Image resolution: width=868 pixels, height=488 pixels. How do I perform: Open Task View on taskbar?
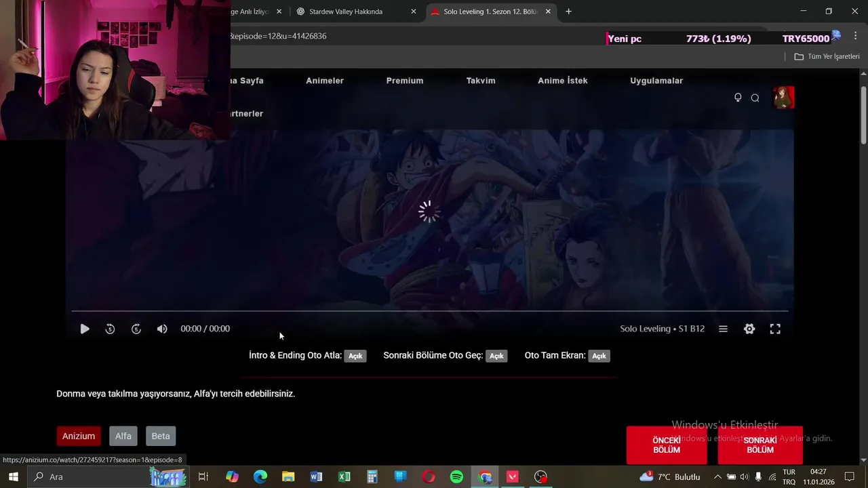pyautogui.click(x=203, y=476)
